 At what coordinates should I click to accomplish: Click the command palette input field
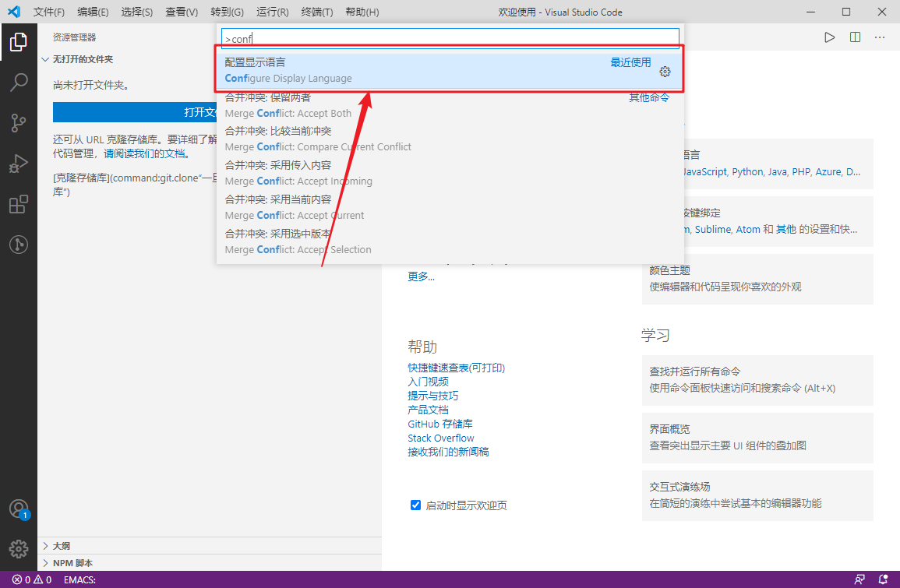click(450, 38)
